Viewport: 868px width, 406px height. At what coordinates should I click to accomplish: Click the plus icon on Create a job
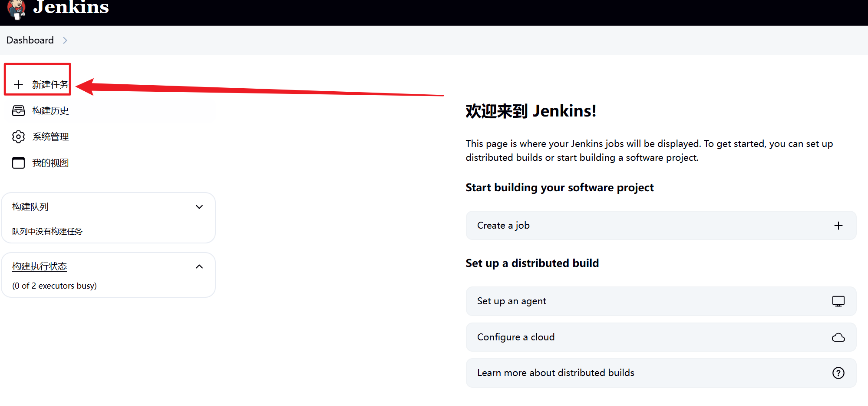[x=838, y=225]
